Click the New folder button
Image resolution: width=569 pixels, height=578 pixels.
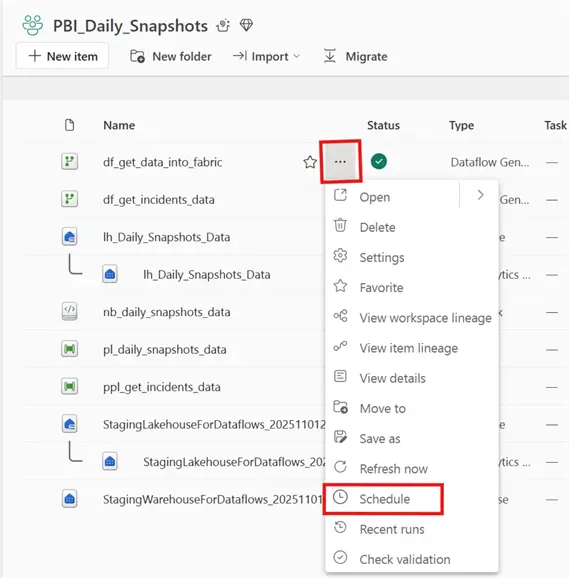click(x=171, y=56)
